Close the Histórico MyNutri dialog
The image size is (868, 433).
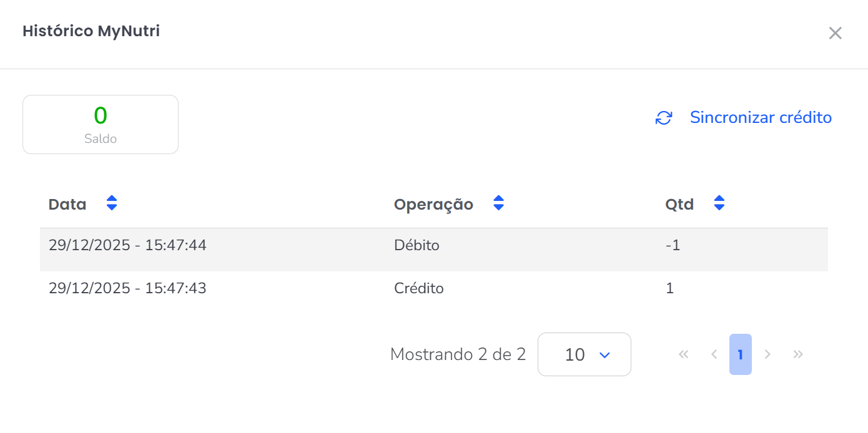pyautogui.click(x=835, y=33)
